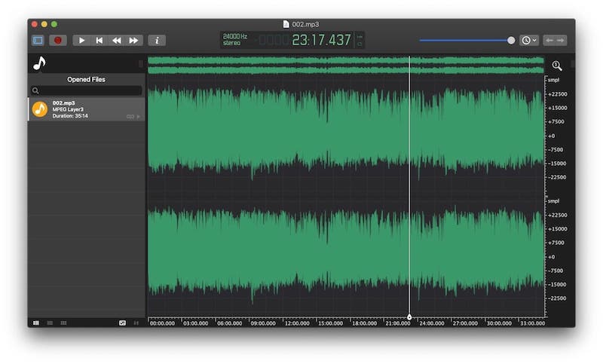Click the back arrow in toolbar

click(x=549, y=40)
